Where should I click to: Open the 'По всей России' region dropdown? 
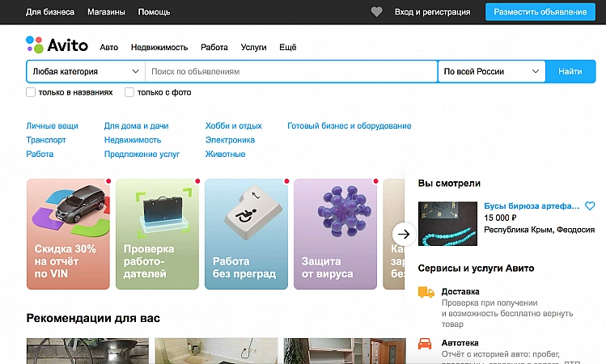tap(492, 71)
